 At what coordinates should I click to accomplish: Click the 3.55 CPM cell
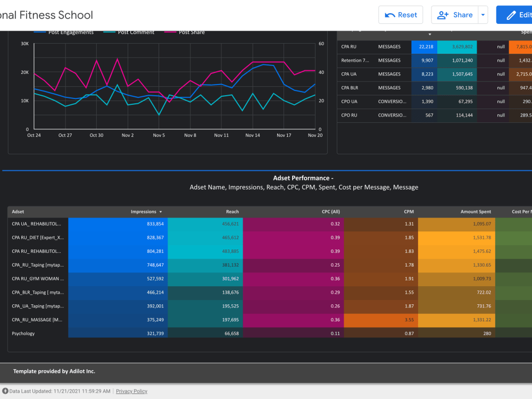[x=381, y=320]
